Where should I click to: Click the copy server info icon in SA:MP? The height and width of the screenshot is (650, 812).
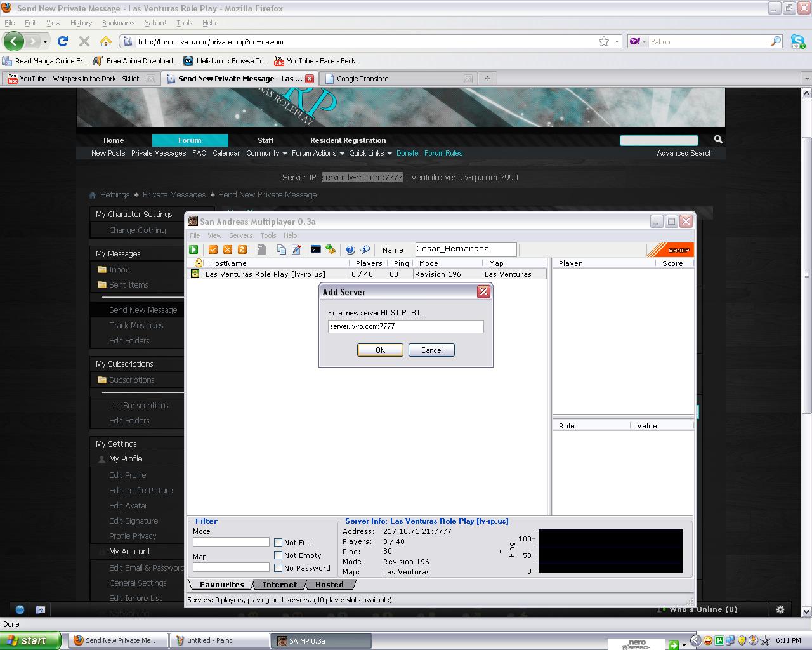coord(282,250)
